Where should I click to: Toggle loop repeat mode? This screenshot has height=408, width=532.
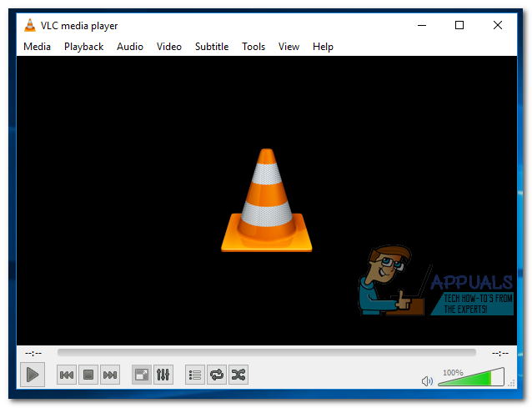pyautogui.click(x=217, y=375)
